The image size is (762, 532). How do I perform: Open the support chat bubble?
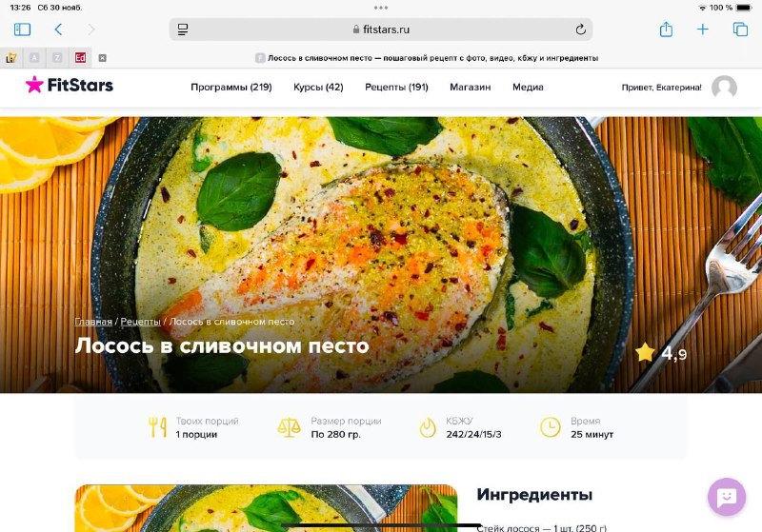pos(727,497)
